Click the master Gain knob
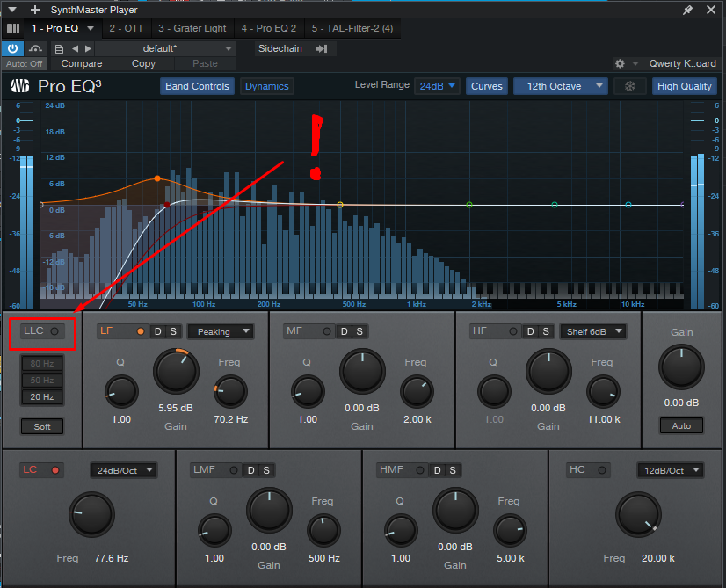 [681, 367]
